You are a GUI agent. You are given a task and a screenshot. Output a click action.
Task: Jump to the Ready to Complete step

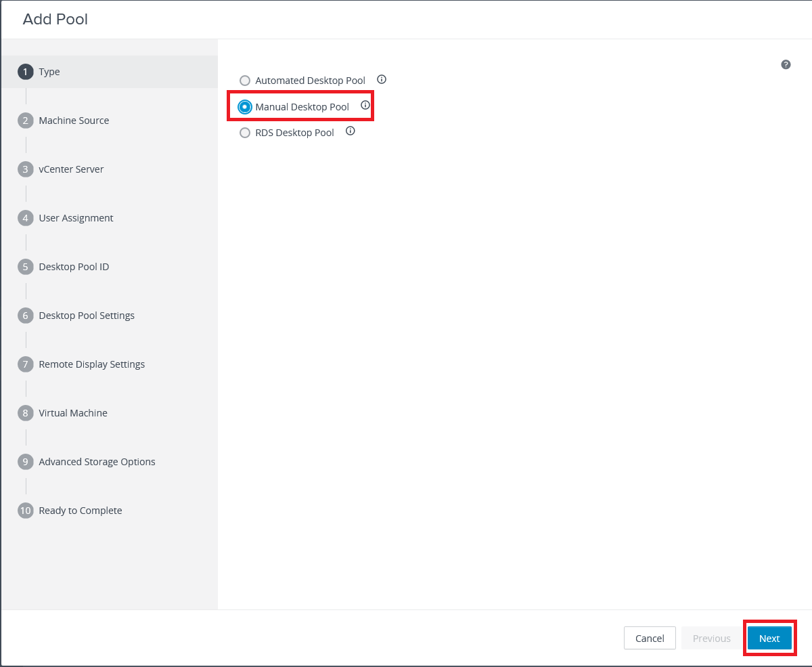pos(81,511)
